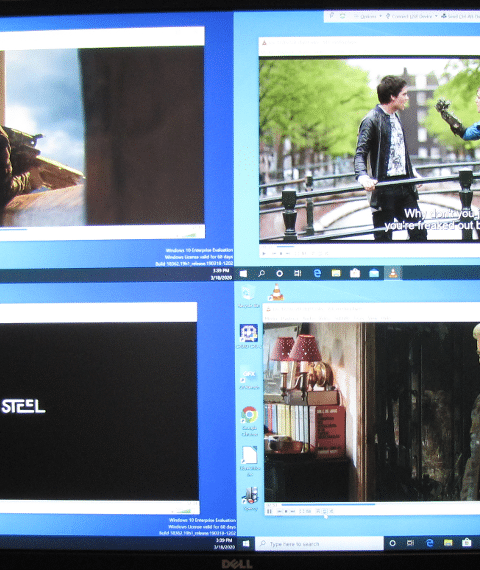This screenshot has height=570, width=480.
Task: Click the clock in the bottom-left VM taskbar
Action: [x=224, y=543]
